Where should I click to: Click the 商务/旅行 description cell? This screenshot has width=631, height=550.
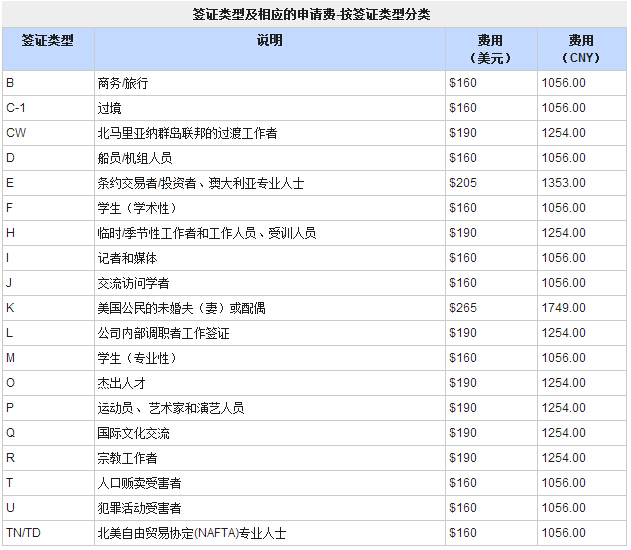tap(270, 83)
